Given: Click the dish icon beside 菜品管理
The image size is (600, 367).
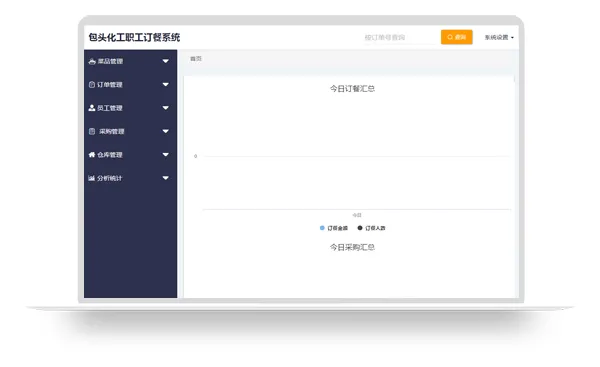Looking at the screenshot, I should pyautogui.click(x=92, y=61).
